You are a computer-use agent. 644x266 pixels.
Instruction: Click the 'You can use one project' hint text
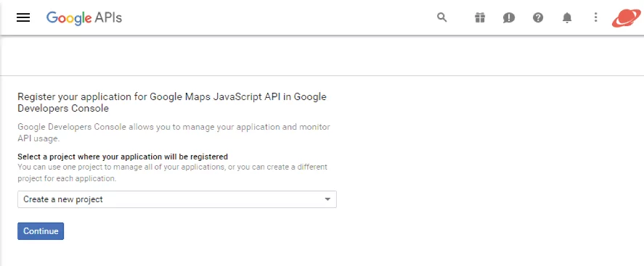point(173,173)
